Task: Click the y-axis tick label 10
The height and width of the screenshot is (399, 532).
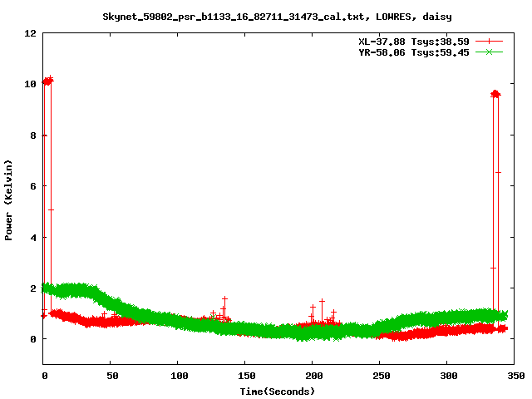Action: 30,84
